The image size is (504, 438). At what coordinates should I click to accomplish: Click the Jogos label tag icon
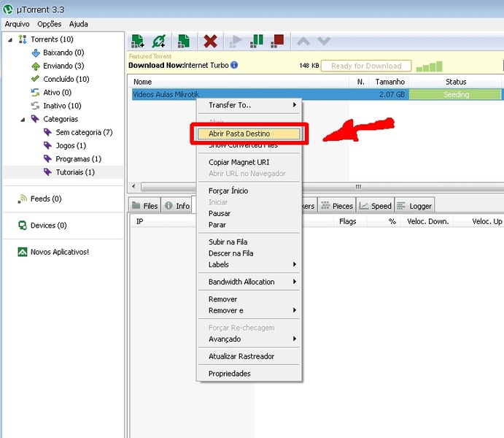[x=47, y=146]
